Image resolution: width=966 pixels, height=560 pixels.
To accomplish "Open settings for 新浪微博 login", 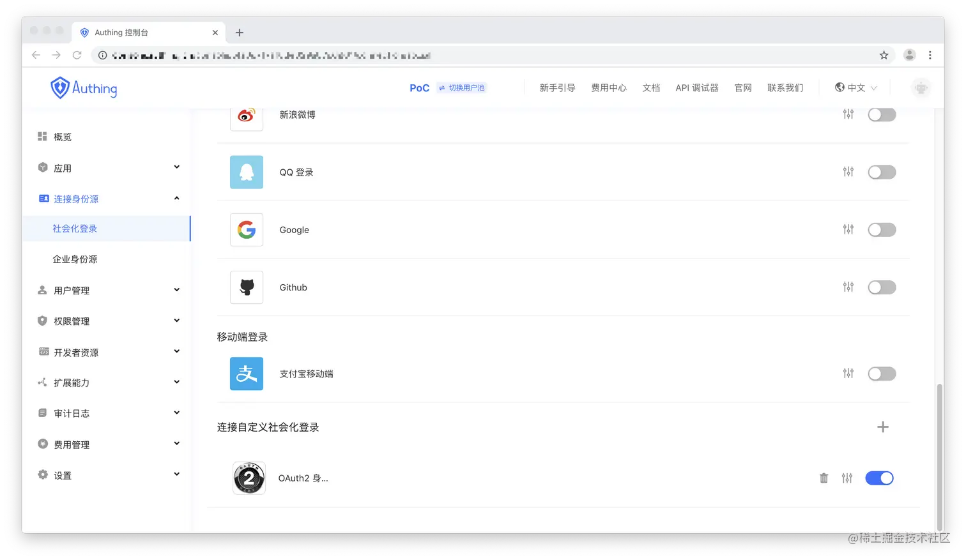I will [848, 114].
